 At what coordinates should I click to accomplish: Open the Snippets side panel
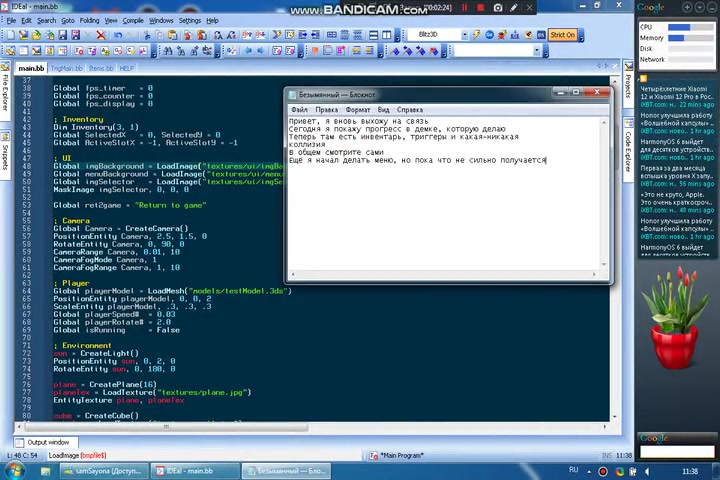pyautogui.click(x=6, y=157)
